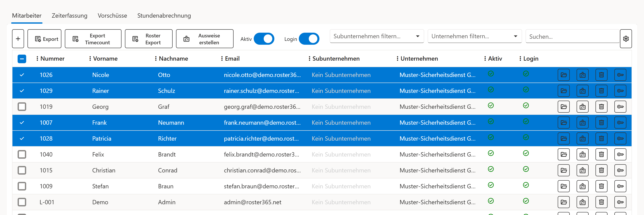Open Unternehmen filtern dropdown

474,36
